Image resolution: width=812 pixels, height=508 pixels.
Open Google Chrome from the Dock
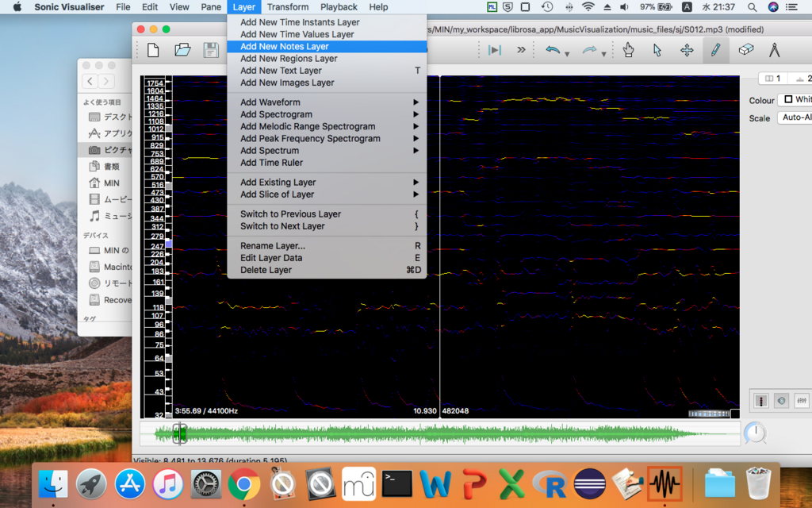[244, 484]
